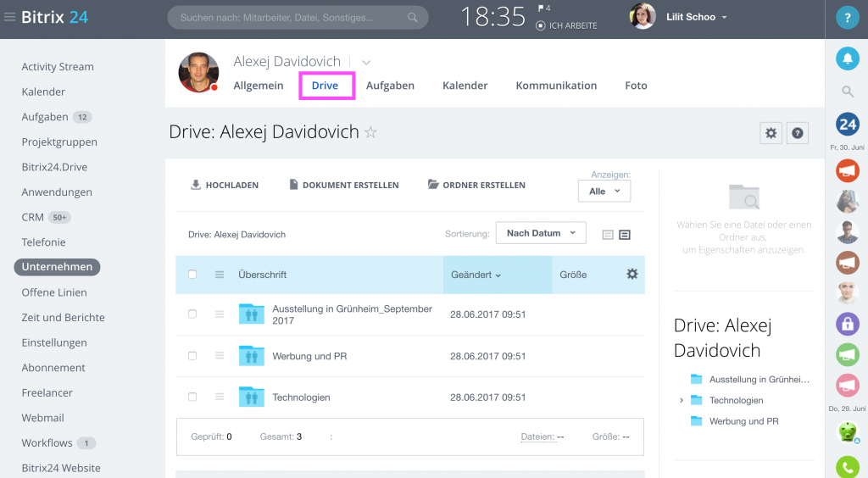Select Ausstellung in Grünhei… in the right tree
Viewport: 868px width, 478px height.
click(759, 380)
